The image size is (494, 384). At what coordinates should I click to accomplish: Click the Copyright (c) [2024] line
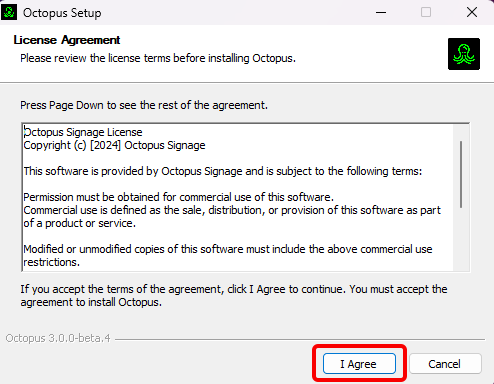(x=114, y=145)
